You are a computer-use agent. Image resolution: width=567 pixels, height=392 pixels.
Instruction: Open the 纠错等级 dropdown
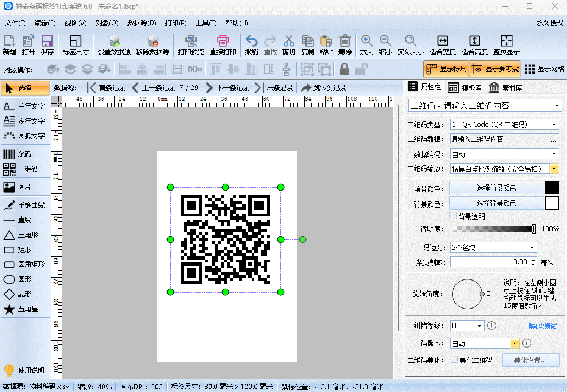pyautogui.click(x=467, y=326)
